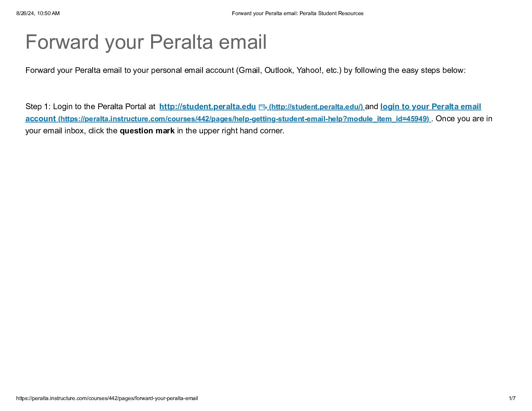This screenshot has height=411, width=532.
Task: Click the '1/7' page number
Action: pyautogui.click(x=512, y=398)
